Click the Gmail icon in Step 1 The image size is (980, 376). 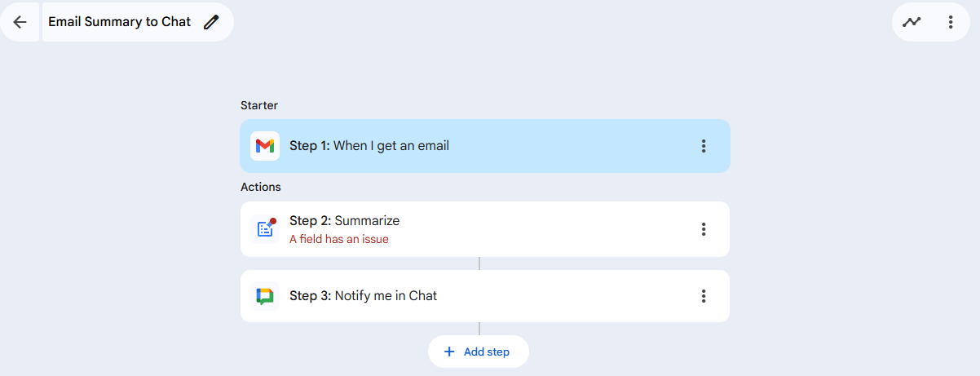(264, 146)
